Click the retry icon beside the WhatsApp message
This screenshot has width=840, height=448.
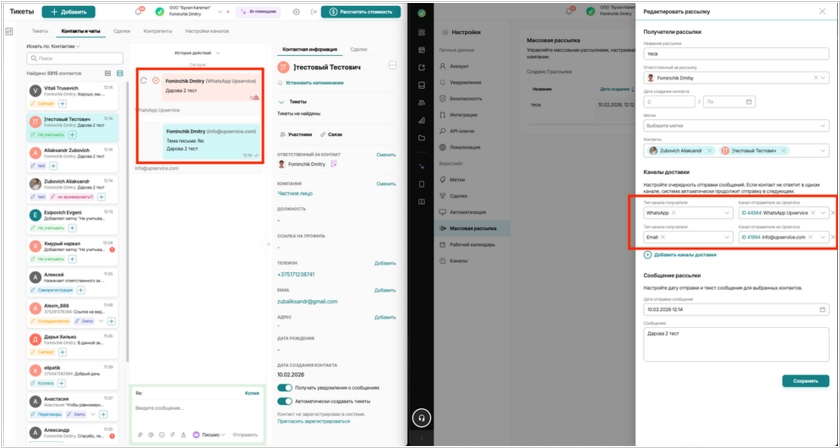(x=143, y=80)
